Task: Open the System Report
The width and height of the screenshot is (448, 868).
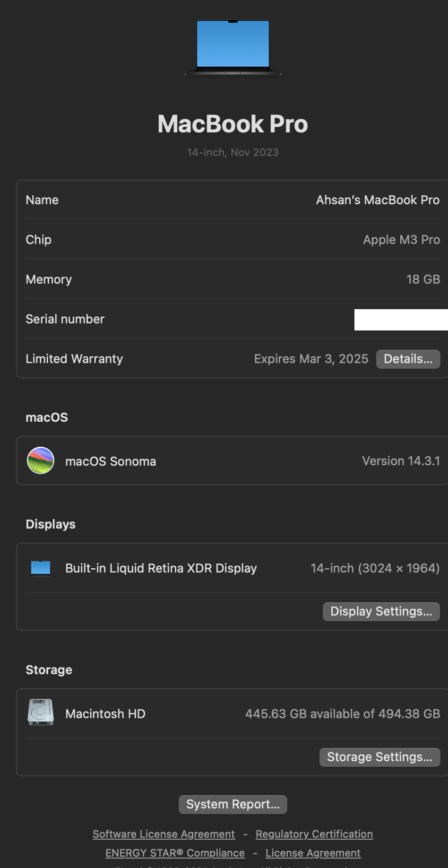Action: (233, 804)
